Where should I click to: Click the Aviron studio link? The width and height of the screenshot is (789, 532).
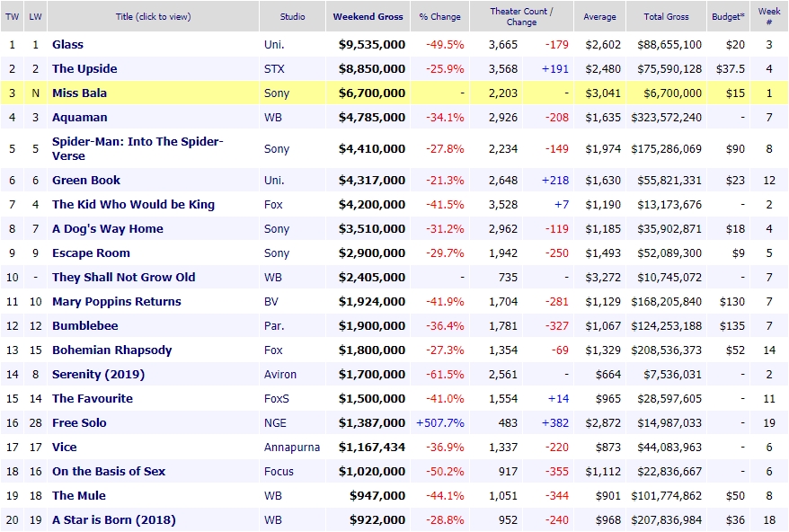coord(280,374)
